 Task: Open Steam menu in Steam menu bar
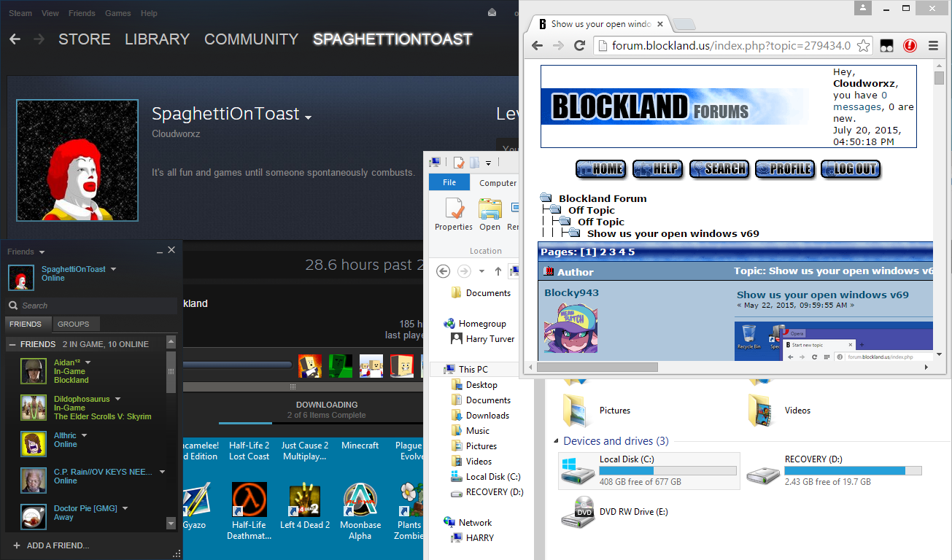click(19, 13)
